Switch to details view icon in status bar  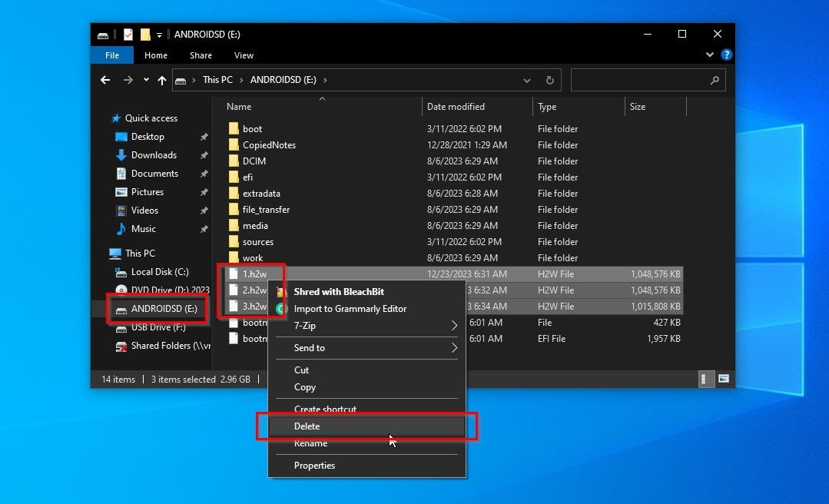tap(705, 379)
